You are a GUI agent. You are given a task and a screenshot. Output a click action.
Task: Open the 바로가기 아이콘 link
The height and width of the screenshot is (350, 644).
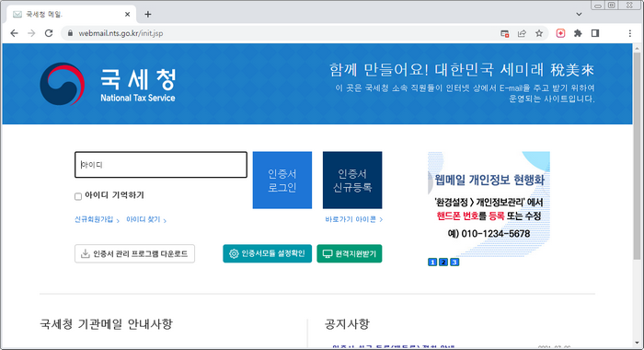pos(353,219)
